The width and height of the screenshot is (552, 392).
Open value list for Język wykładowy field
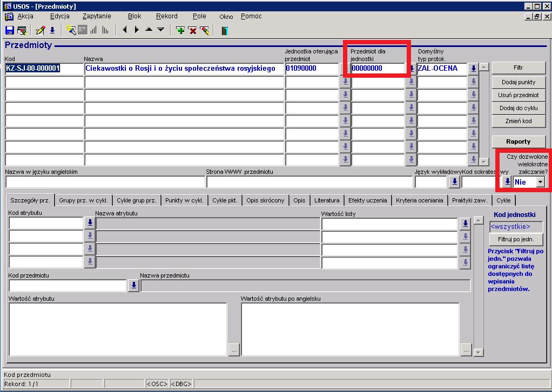454,181
